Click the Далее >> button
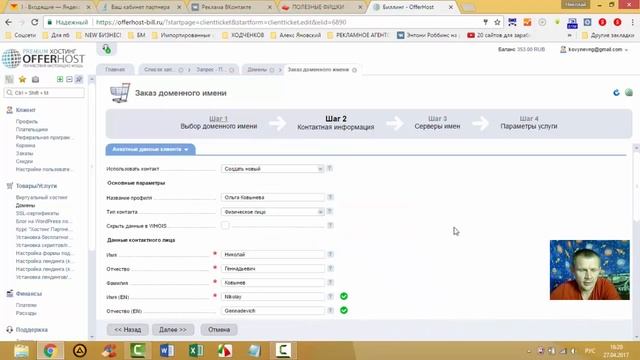Viewport: 640px width, 360px height. click(x=173, y=329)
